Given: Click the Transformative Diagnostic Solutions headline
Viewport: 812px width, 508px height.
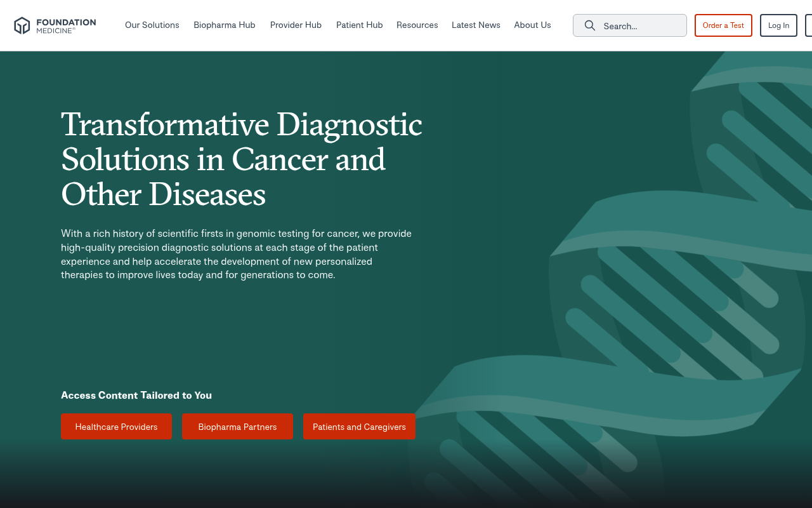Looking at the screenshot, I should [x=242, y=159].
